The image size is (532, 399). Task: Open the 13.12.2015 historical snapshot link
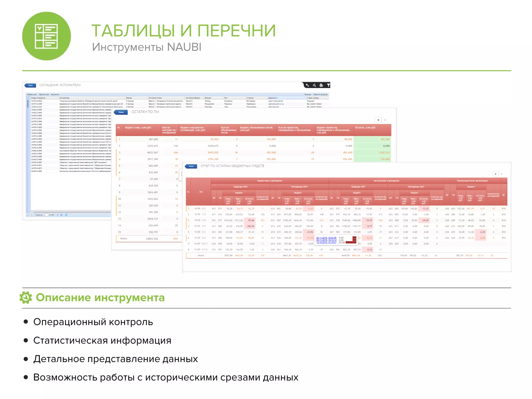[x=326, y=242]
